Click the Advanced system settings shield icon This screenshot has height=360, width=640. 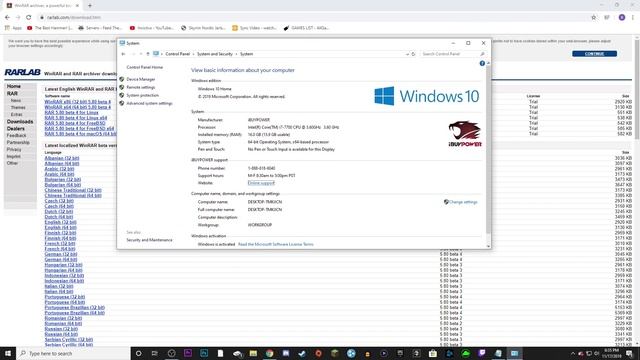[x=122, y=103]
